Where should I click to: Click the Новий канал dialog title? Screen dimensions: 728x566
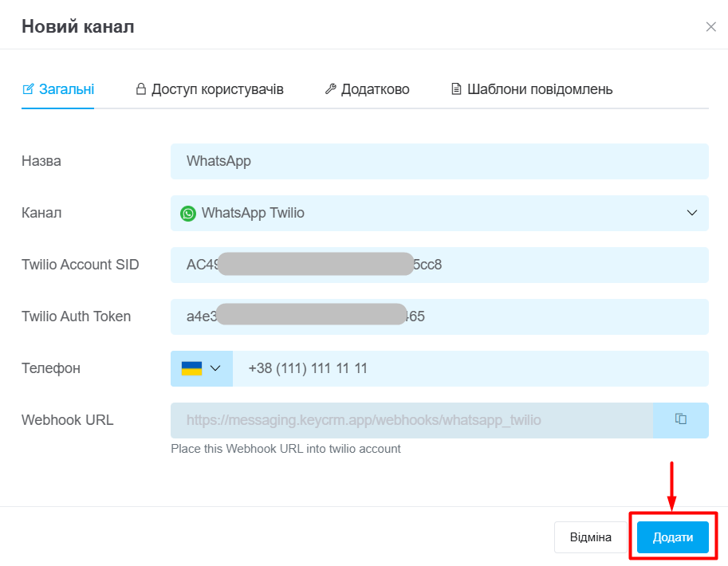tap(78, 27)
